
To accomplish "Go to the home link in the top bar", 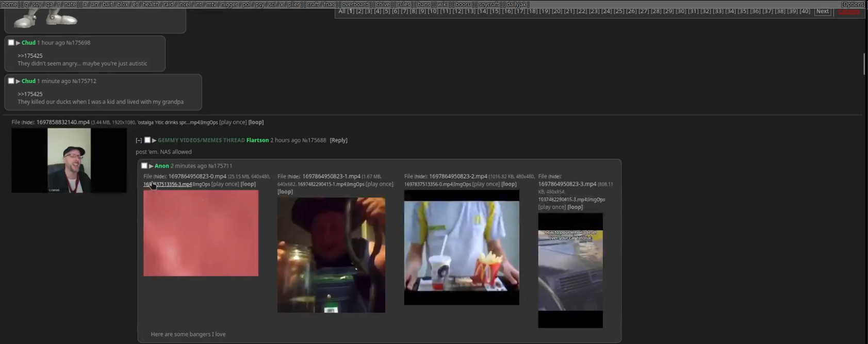I will (9, 4).
